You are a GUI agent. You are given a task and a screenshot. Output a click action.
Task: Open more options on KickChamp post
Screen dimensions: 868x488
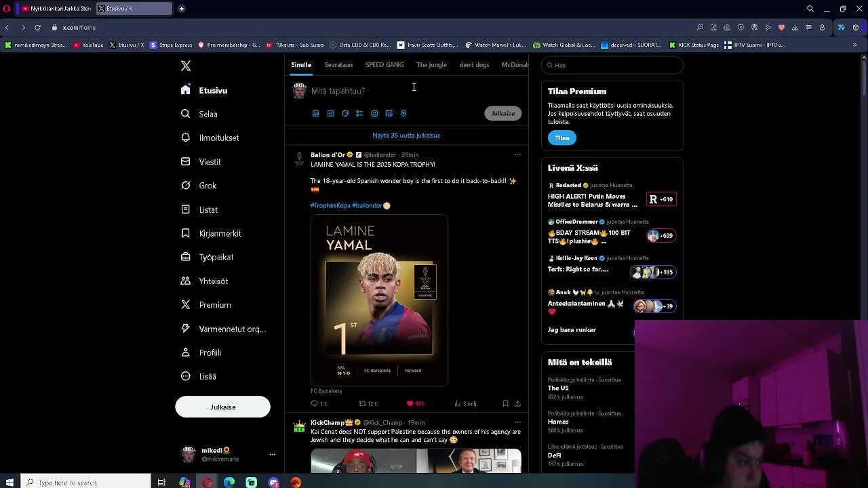517,422
